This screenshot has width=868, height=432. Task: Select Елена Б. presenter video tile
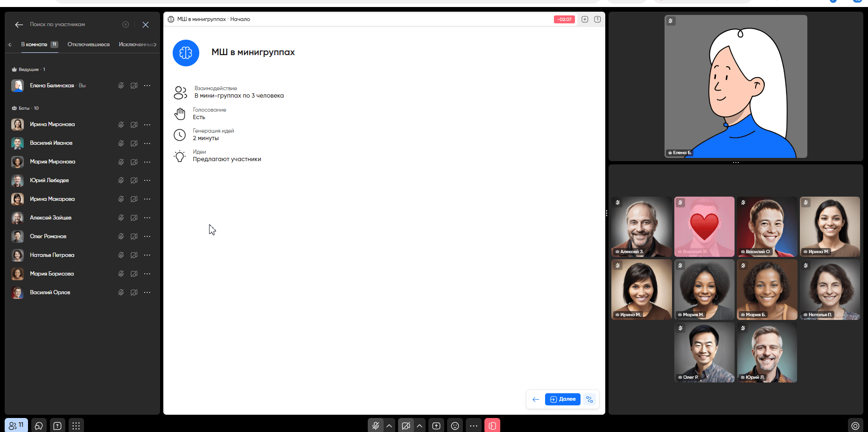[x=736, y=86]
